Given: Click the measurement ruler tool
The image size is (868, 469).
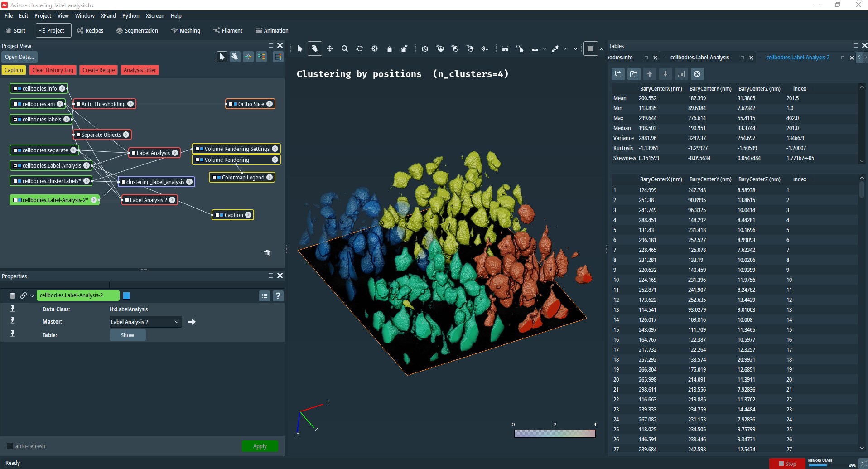Looking at the screenshot, I should pos(535,49).
